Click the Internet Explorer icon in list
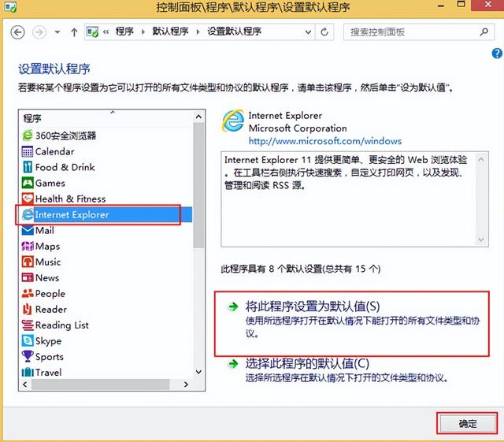 [x=28, y=214]
